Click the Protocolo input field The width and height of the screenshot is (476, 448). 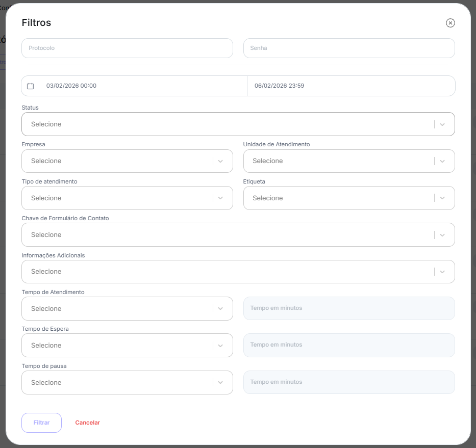(127, 48)
